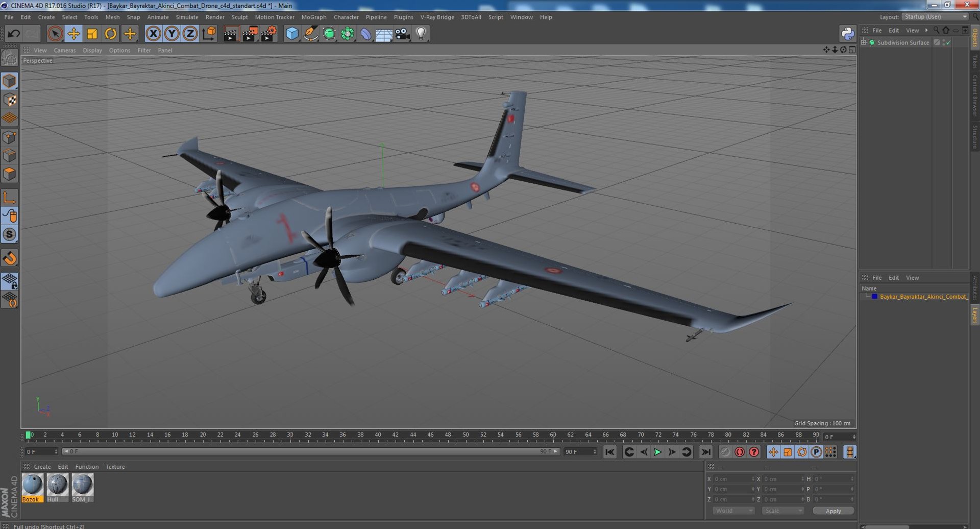Switch to Polygons mode in left palette
980x529 pixels.
pos(10,174)
